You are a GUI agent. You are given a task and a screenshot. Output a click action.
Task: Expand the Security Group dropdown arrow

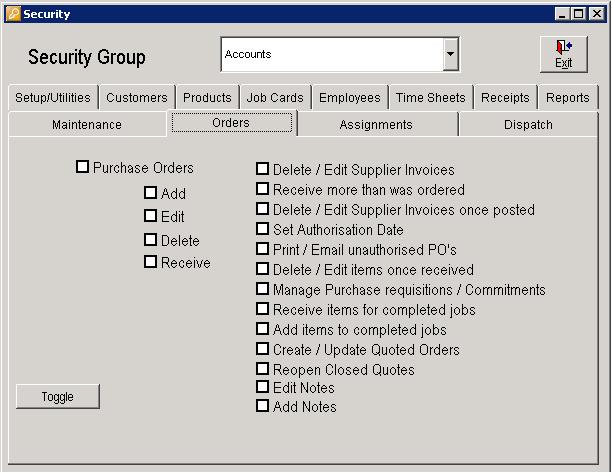click(x=451, y=55)
